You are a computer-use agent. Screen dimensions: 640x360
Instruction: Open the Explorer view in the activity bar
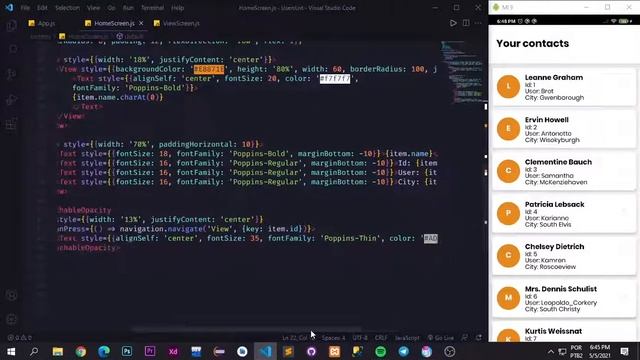11,25
